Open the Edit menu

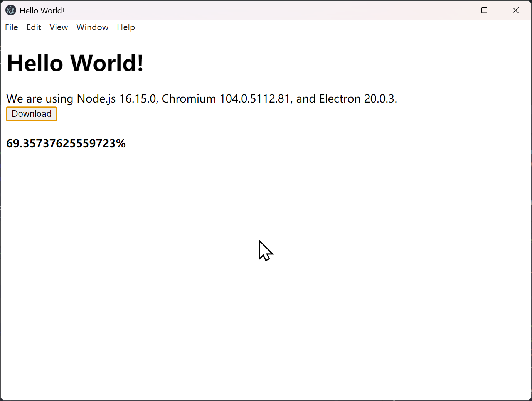click(34, 27)
